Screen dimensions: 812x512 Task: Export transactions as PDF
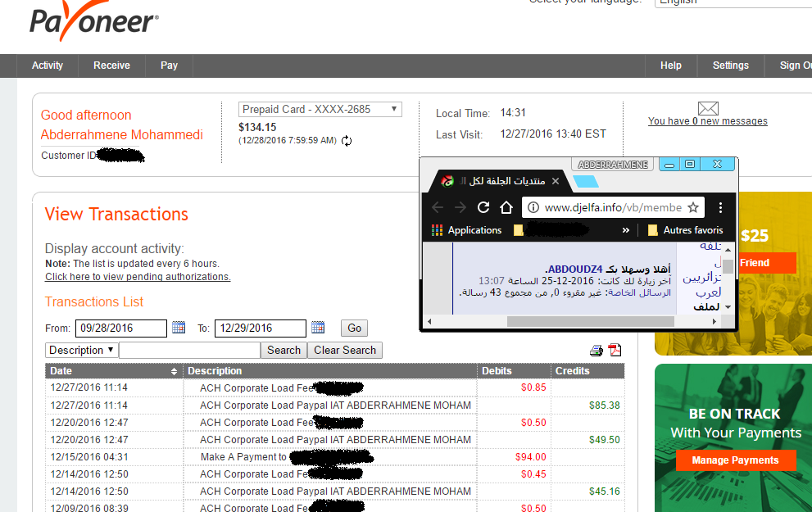pyautogui.click(x=615, y=351)
